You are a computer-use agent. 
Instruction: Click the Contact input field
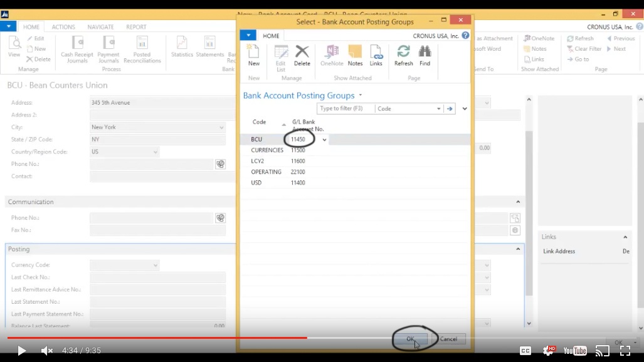coord(162,177)
